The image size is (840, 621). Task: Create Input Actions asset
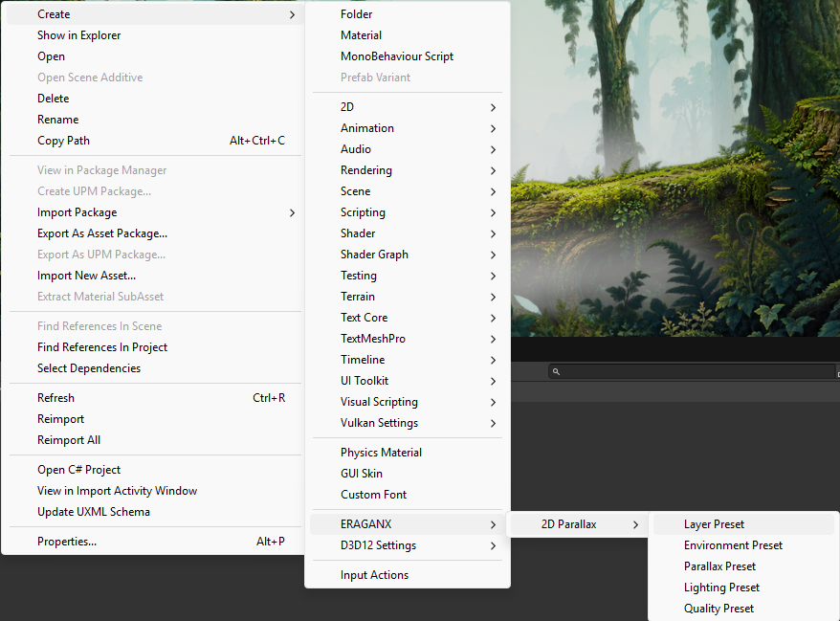coord(408,575)
